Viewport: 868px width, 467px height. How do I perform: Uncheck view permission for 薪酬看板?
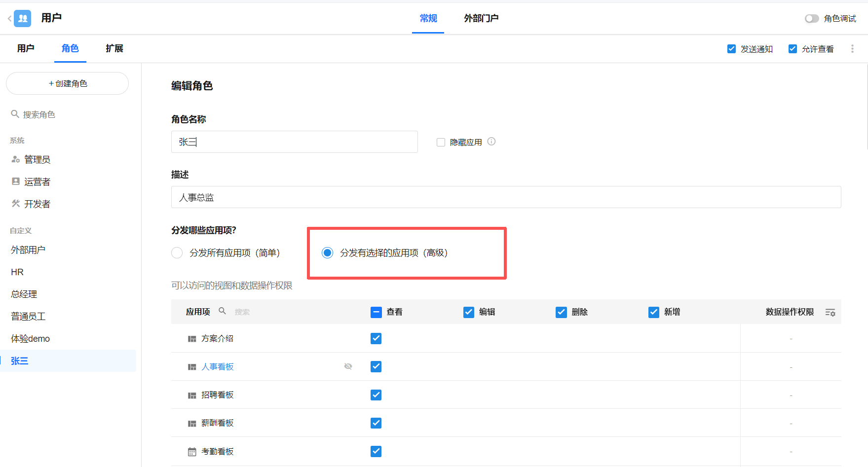(x=376, y=423)
